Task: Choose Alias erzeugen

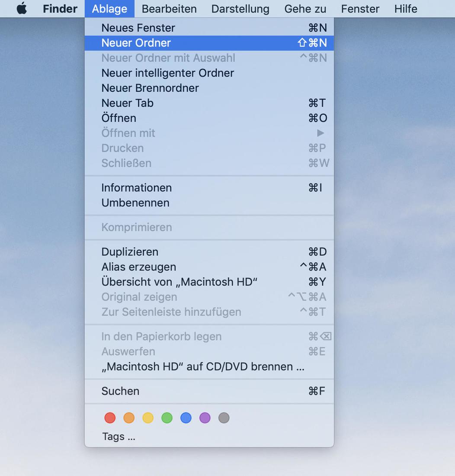Action: (x=209, y=267)
